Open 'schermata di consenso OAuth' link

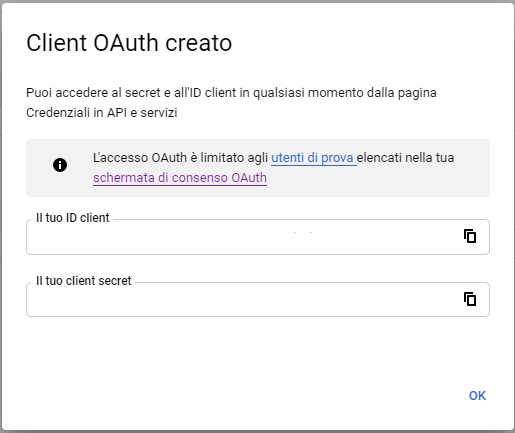click(180, 178)
